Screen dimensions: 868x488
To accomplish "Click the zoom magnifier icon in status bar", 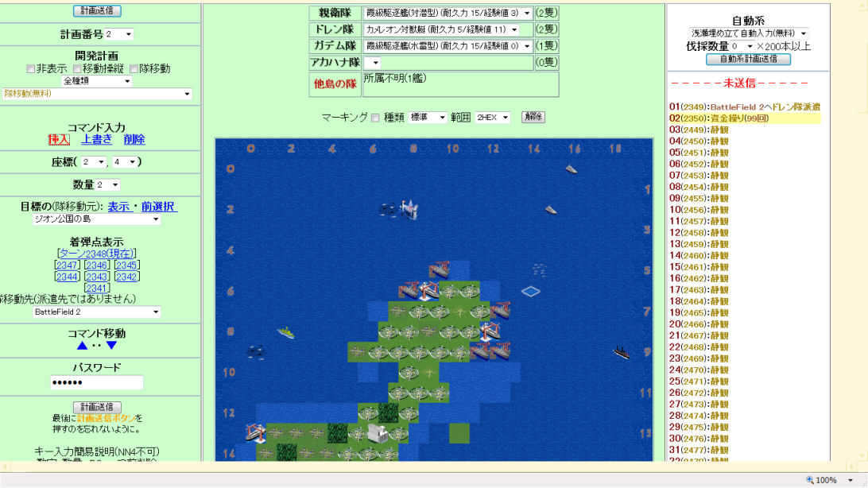I will click(810, 480).
